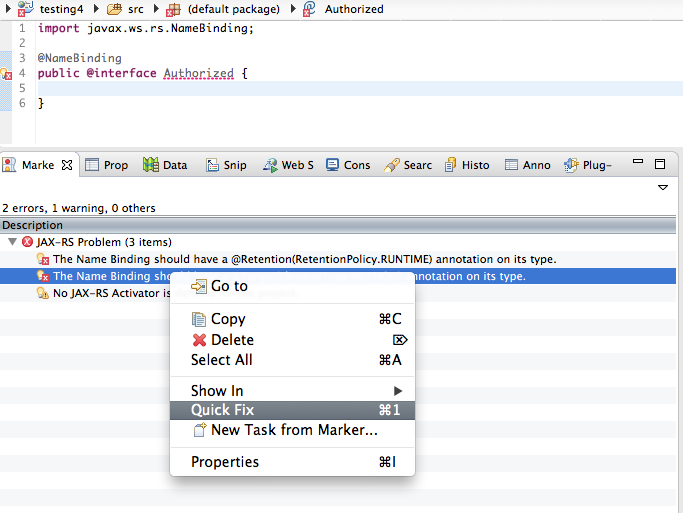683x513 pixels.
Task: Click the Authorized annotation icon in breadcrumb
Action: click(x=309, y=9)
